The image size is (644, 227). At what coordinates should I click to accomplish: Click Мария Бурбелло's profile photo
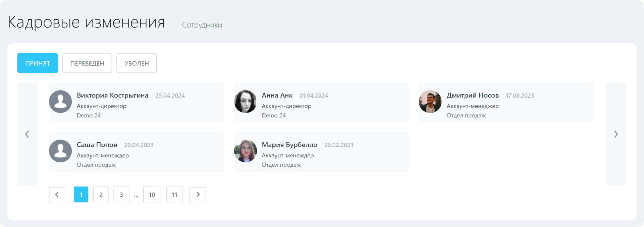[246, 151]
